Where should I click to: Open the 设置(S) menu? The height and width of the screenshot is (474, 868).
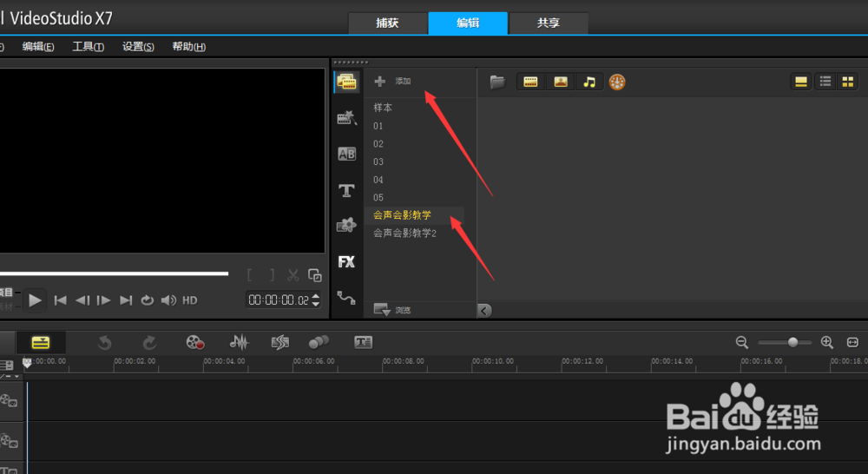point(138,47)
